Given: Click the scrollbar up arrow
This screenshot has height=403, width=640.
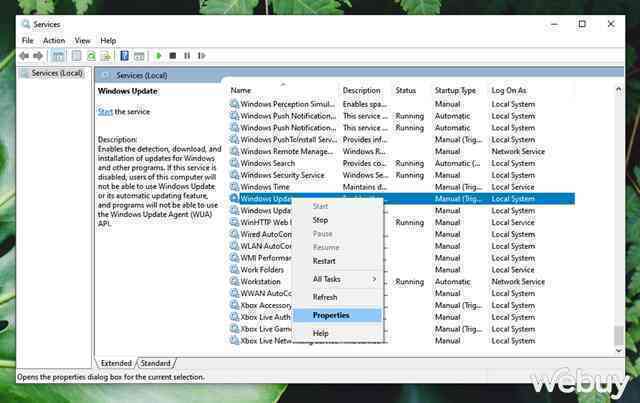Looking at the screenshot, I should click(619, 90).
